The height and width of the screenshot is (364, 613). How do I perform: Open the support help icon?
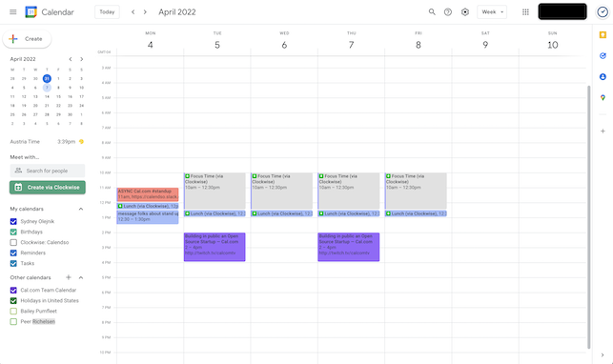448,12
